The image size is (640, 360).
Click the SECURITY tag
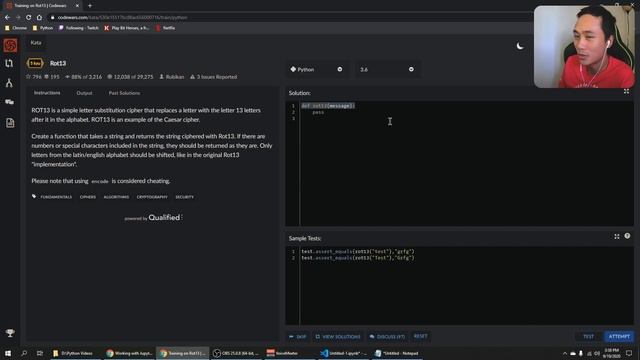pos(184,197)
